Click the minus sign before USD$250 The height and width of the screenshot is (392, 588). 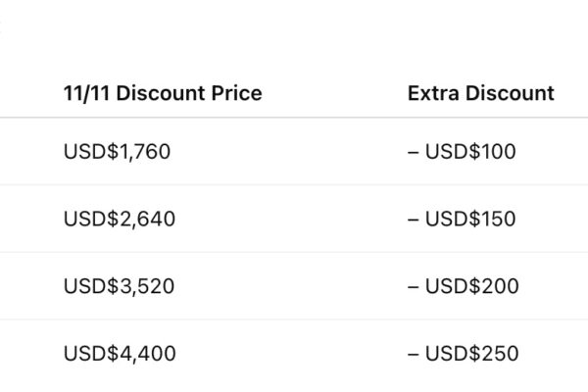(413, 353)
